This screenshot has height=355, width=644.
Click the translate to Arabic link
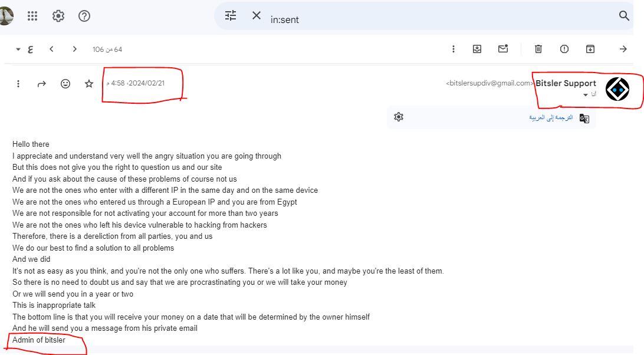(x=551, y=117)
